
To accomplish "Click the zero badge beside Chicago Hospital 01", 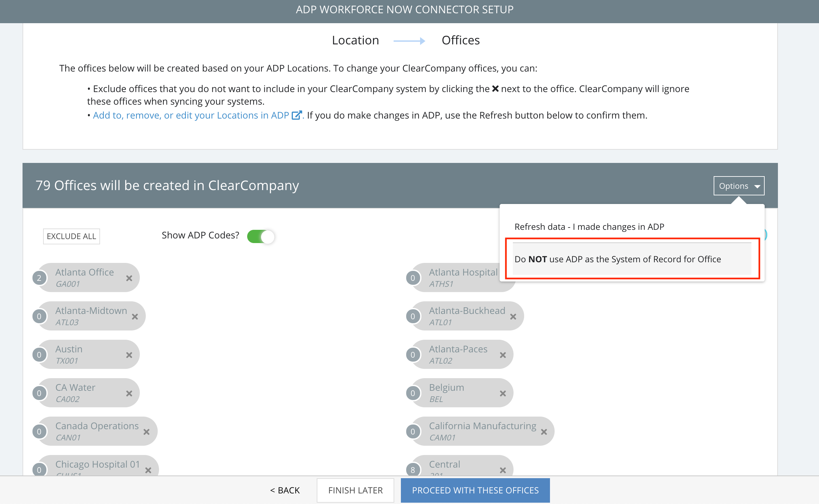I will tap(39, 469).
